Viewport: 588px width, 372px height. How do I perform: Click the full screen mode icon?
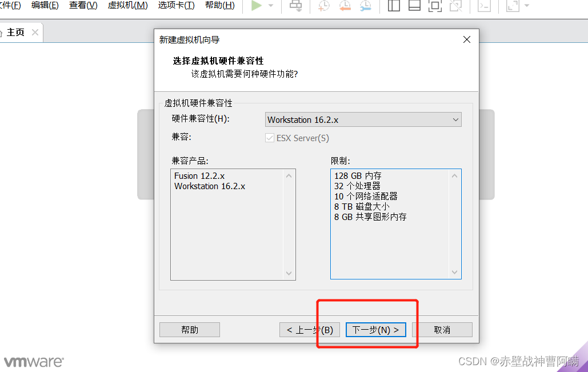tap(435, 6)
